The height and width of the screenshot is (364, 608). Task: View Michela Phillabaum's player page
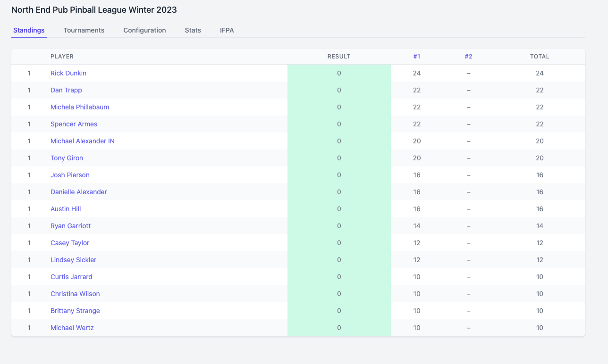(x=80, y=107)
